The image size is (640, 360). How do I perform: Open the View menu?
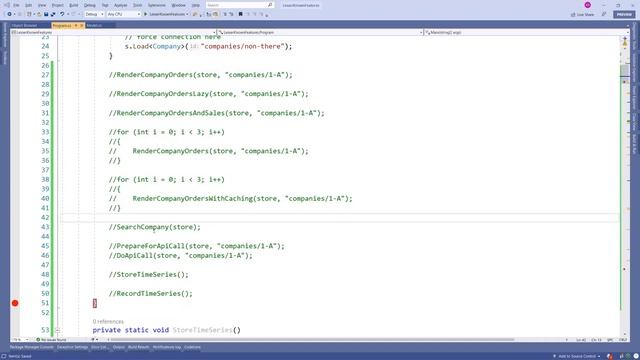point(42,5)
